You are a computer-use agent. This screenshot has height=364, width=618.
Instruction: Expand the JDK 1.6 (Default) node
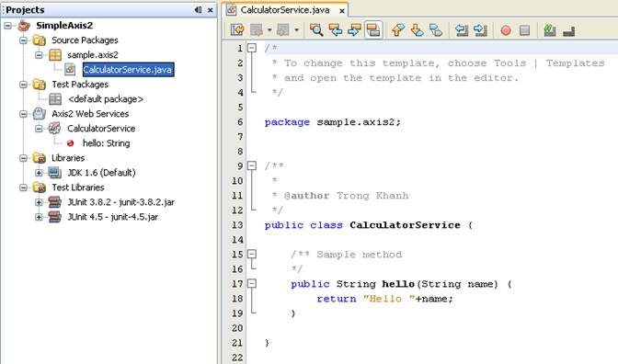point(39,173)
